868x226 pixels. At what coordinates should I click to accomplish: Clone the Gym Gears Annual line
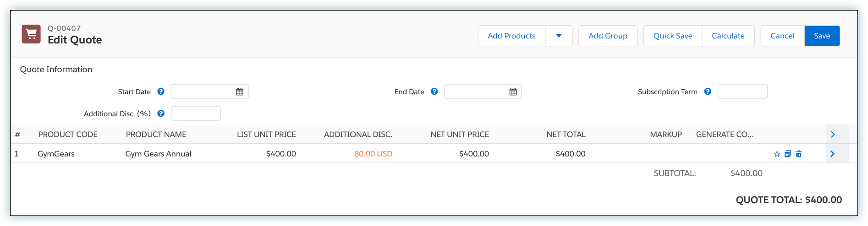point(788,154)
